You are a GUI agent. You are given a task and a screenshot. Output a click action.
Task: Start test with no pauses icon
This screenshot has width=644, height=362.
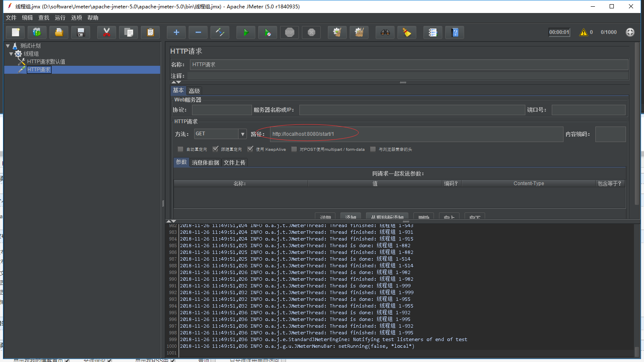pyautogui.click(x=267, y=32)
